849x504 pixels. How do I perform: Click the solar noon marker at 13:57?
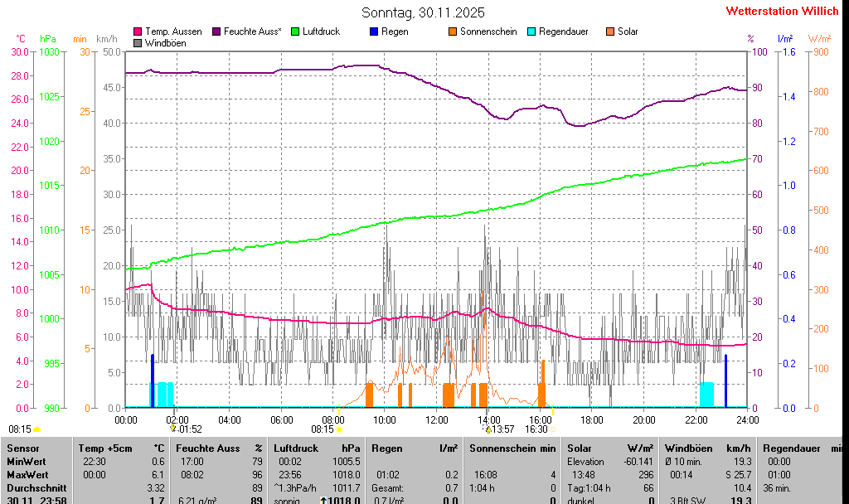tap(488, 429)
